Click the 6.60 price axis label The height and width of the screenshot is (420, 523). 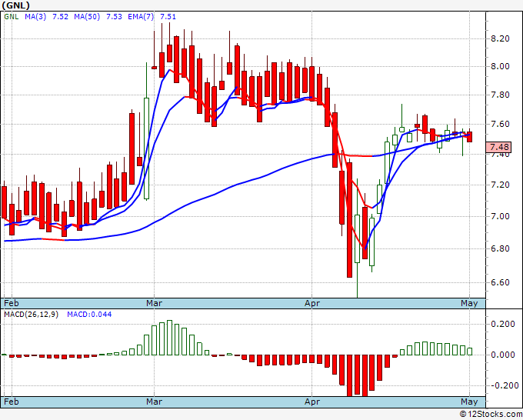(x=500, y=282)
